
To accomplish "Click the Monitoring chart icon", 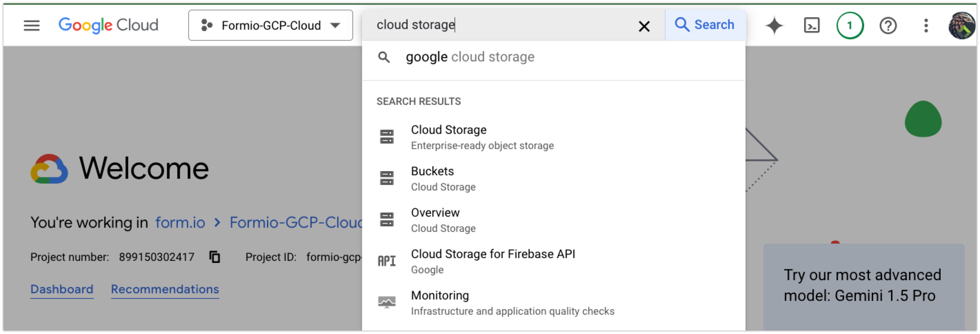I will (x=387, y=302).
